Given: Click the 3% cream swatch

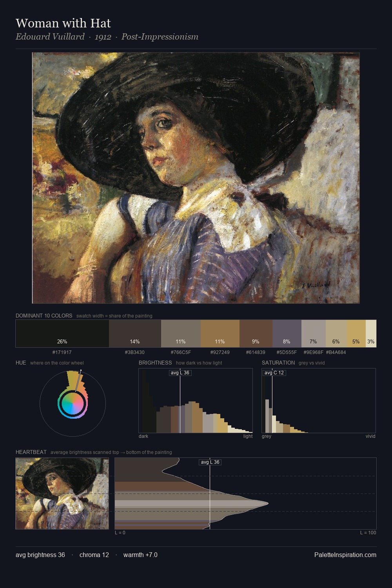Looking at the screenshot, I should click(x=371, y=334).
